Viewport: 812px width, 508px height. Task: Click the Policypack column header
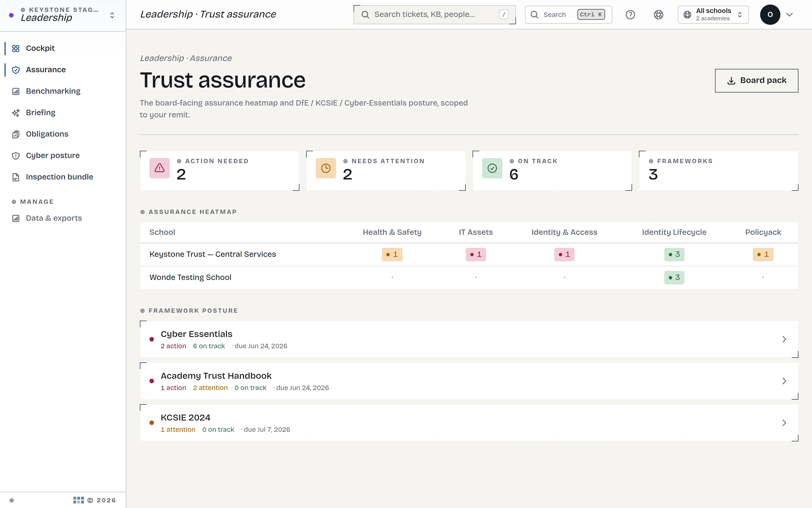tap(763, 232)
